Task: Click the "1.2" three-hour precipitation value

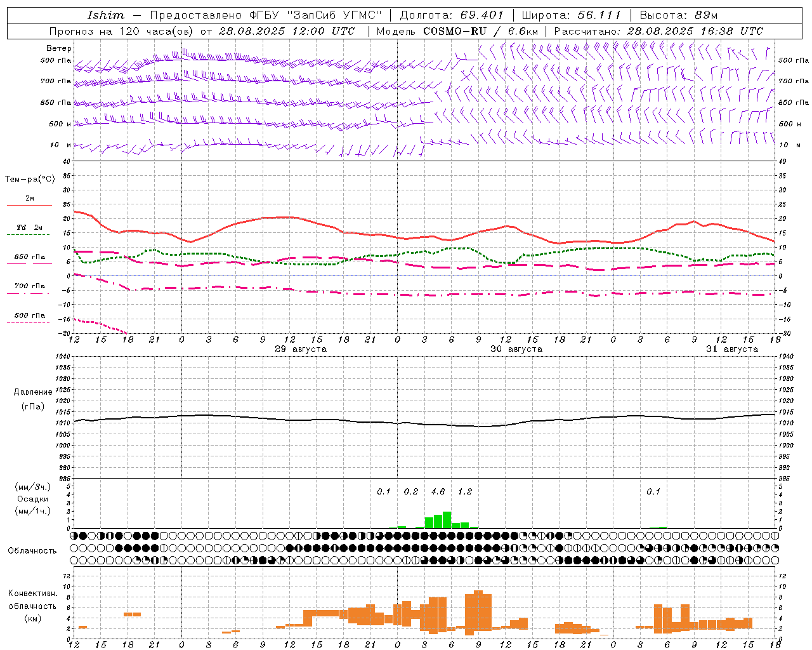Action: click(465, 492)
